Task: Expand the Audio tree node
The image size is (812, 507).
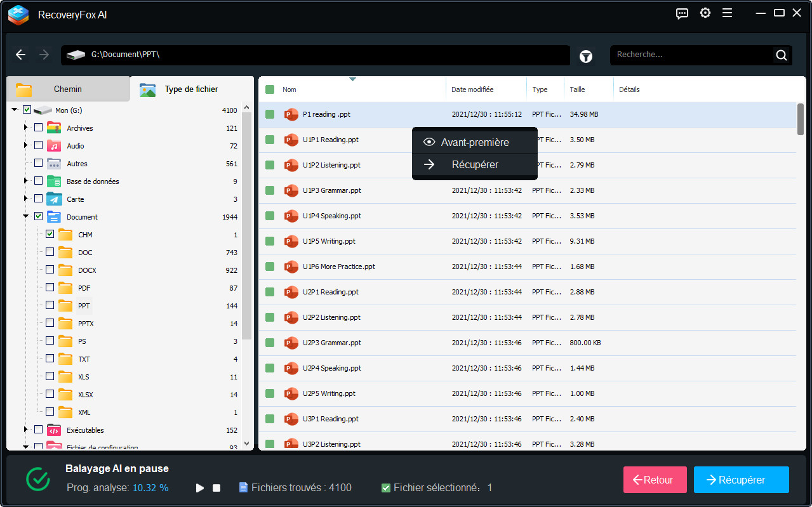Action: pyautogui.click(x=26, y=145)
